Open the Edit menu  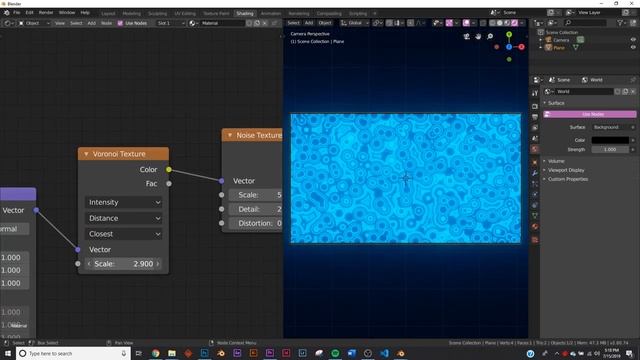[x=29, y=13]
